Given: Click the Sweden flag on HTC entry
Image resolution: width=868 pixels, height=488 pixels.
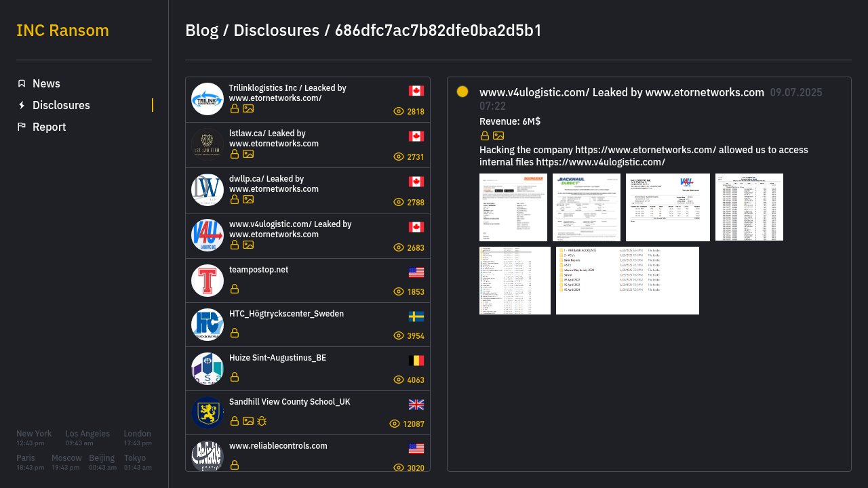Looking at the screenshot, I should click(416, 317).
